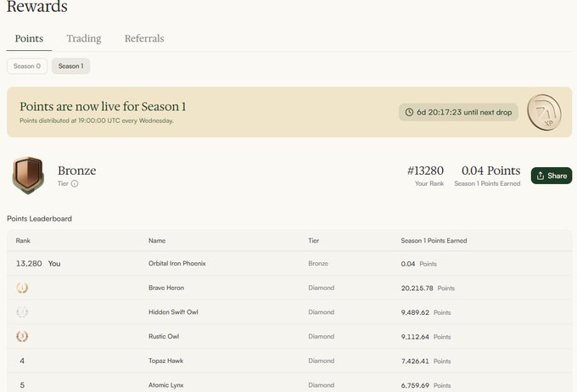The height and width of the screenshot is (392, 577).
Task: Click the clock icon in countdown
Action: pos(409,112)
